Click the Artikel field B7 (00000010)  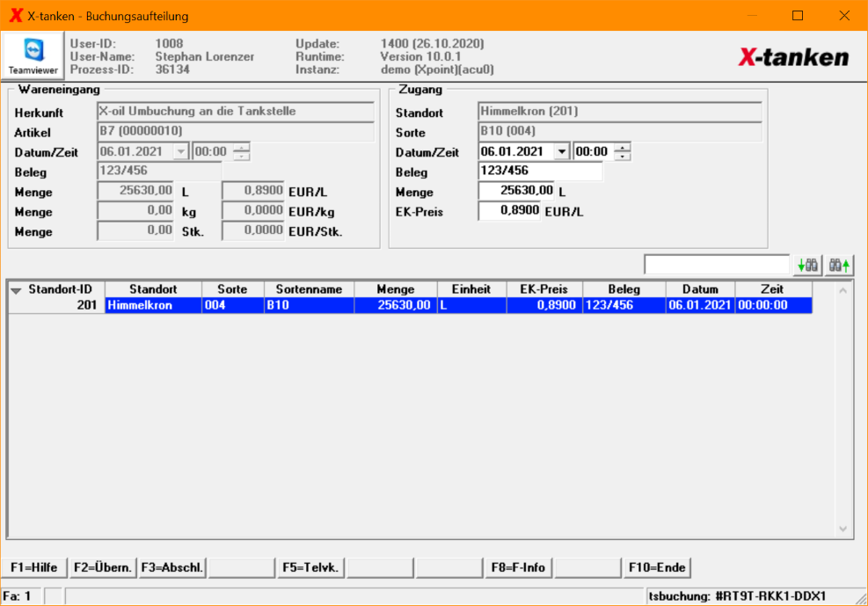236,131
